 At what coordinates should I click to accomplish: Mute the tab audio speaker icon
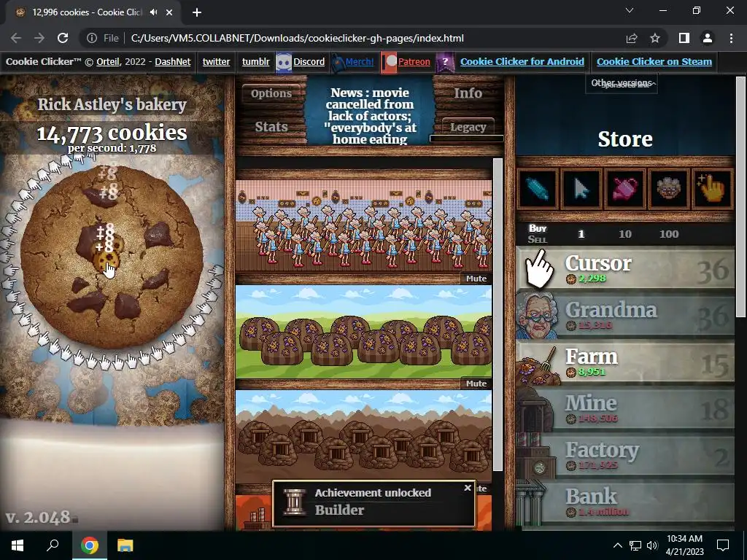point(153,12)
